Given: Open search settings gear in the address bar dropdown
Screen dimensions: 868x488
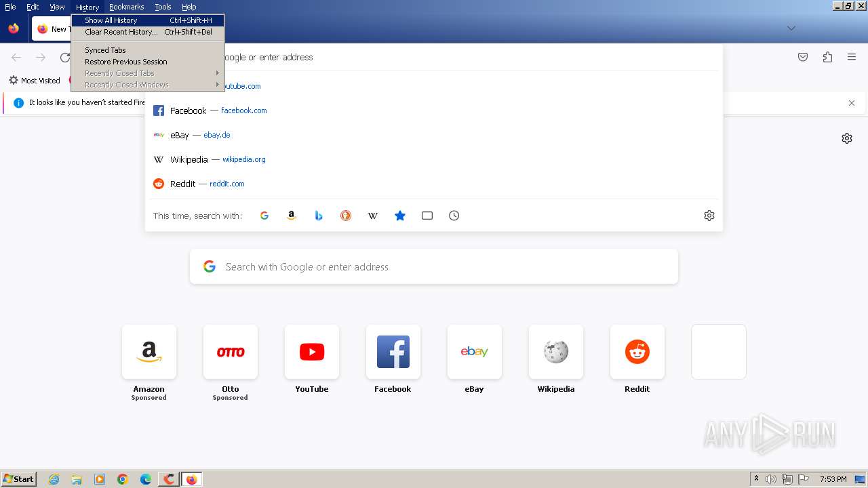Looking at the screenshot, I should point(709,216).
